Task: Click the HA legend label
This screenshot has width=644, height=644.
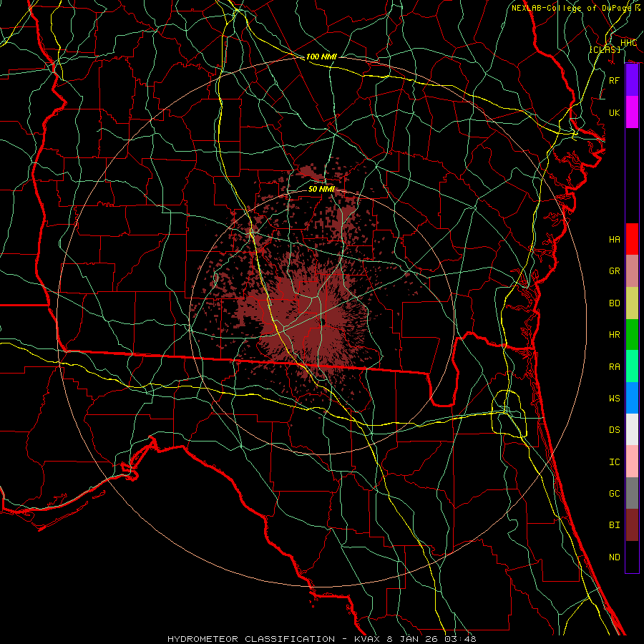Action: click(x=614, y=239)
